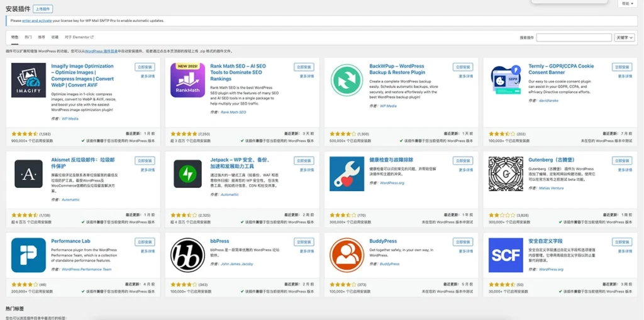Viewport: 644px width, 320px height.
Task: Open author link WP Media under Imagify
Action: click(x=70, y=119)
